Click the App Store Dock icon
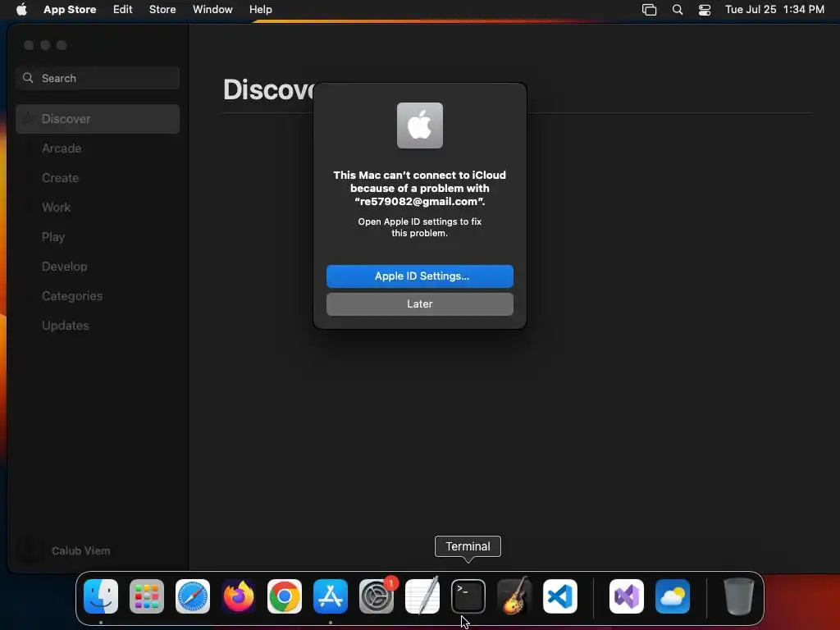 point(331,596)
